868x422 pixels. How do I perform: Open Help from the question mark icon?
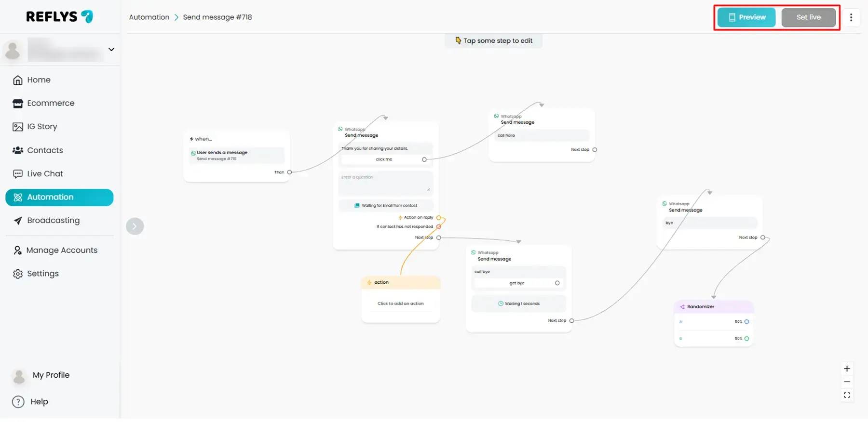pyautogui.click(x=18, y=402)
